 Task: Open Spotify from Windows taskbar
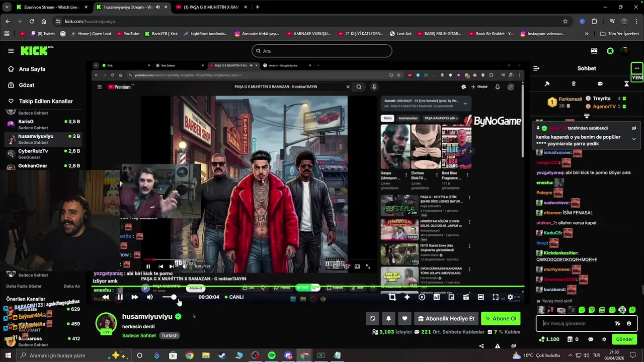pyautogui.click(x=272, y=355)
